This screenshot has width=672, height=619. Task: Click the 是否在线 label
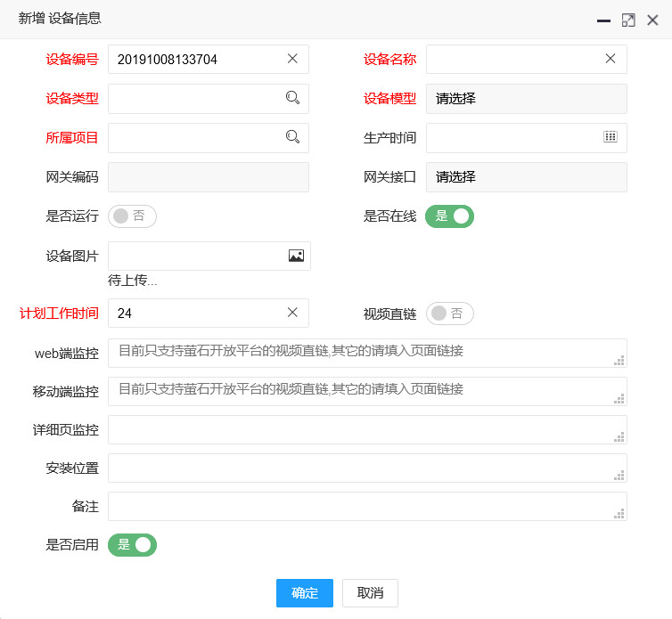tap(389, 216)
